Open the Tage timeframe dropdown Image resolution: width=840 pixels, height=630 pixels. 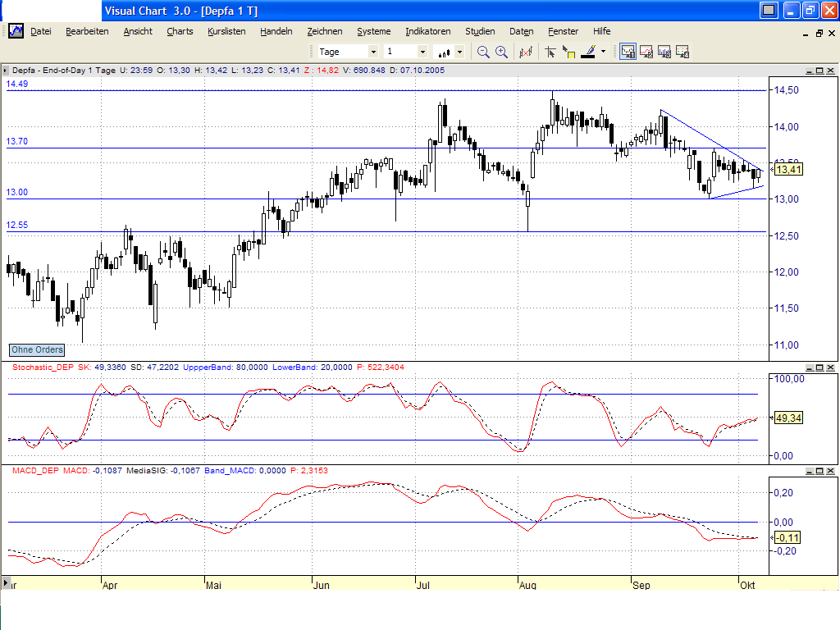coord(372,52)
